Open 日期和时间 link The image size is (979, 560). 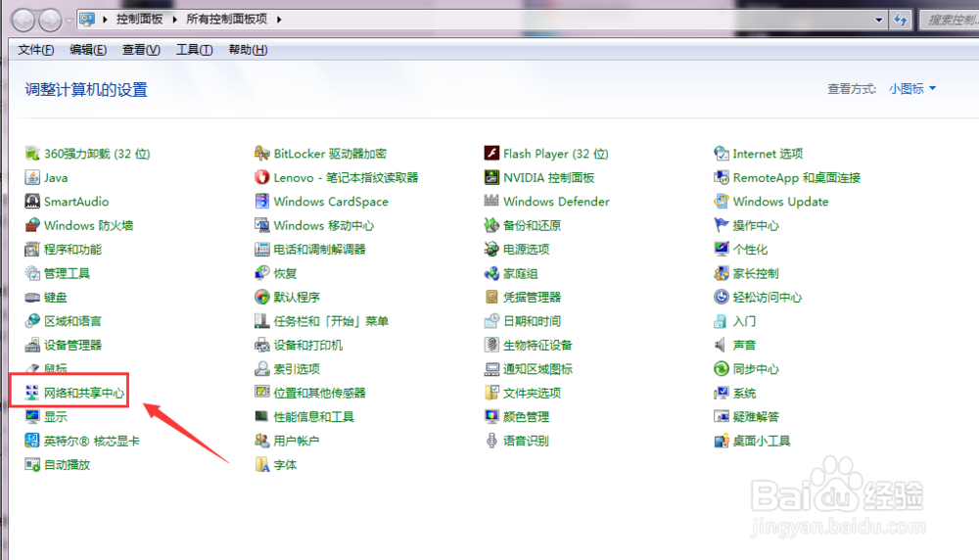click(532, 321)
